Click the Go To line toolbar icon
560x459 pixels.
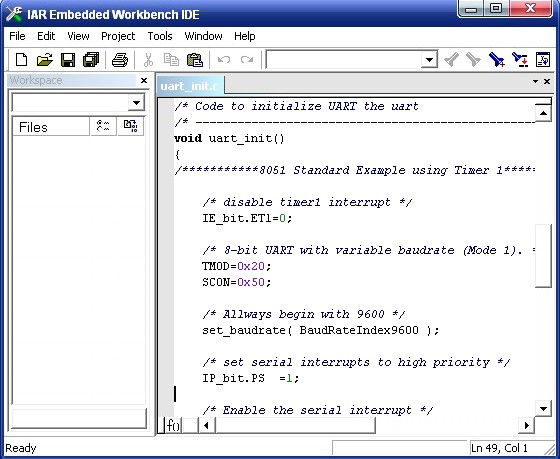pos(543,60)
